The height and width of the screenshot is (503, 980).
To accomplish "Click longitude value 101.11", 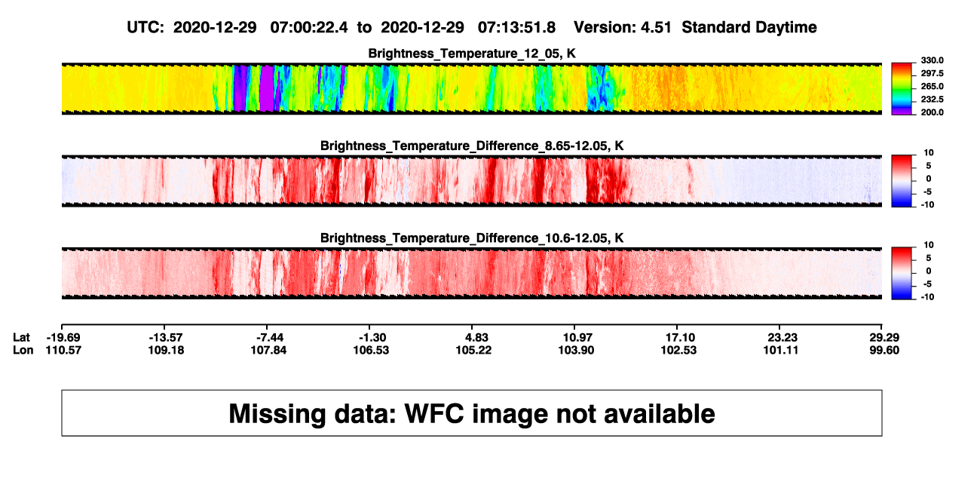I will [782, 350].
